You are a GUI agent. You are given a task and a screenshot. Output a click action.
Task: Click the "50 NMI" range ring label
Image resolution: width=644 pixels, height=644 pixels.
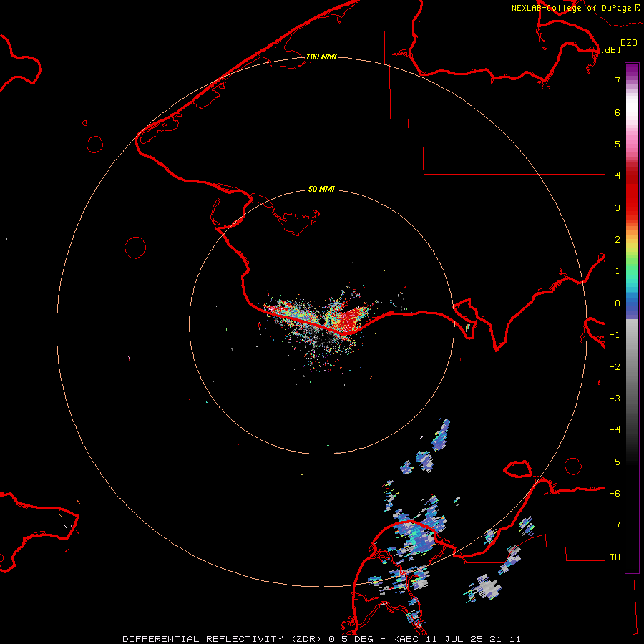(321, 189)
